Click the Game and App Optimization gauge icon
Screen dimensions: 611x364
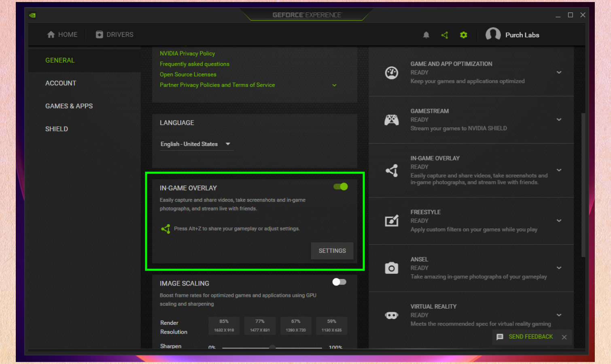pyautogui.click(x=391, y=73)
